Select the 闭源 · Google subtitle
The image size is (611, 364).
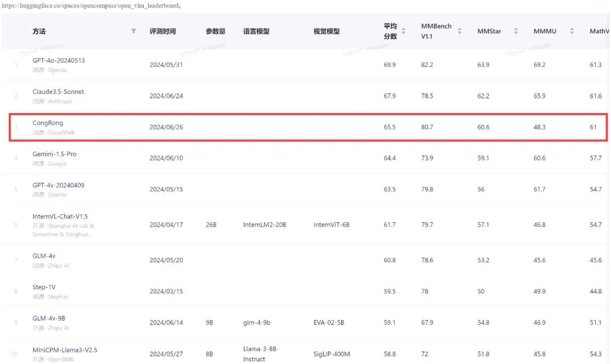[x=49, y=163]
